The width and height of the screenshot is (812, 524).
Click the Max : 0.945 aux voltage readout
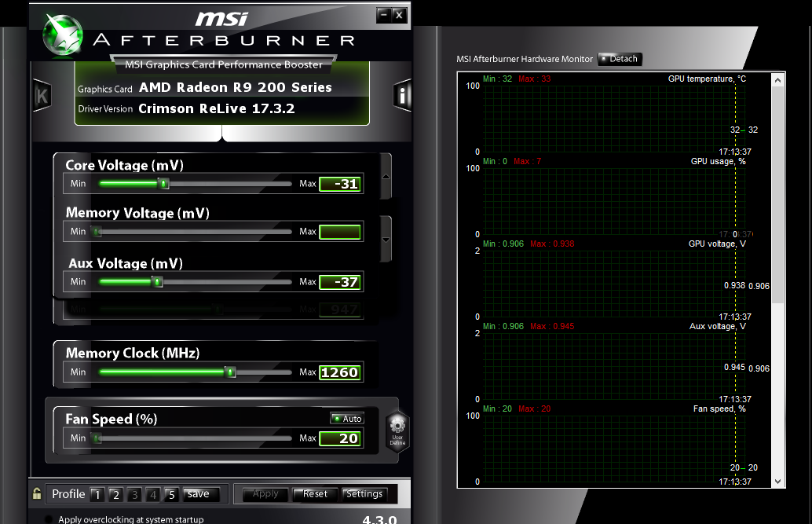[x=552, y=326]
